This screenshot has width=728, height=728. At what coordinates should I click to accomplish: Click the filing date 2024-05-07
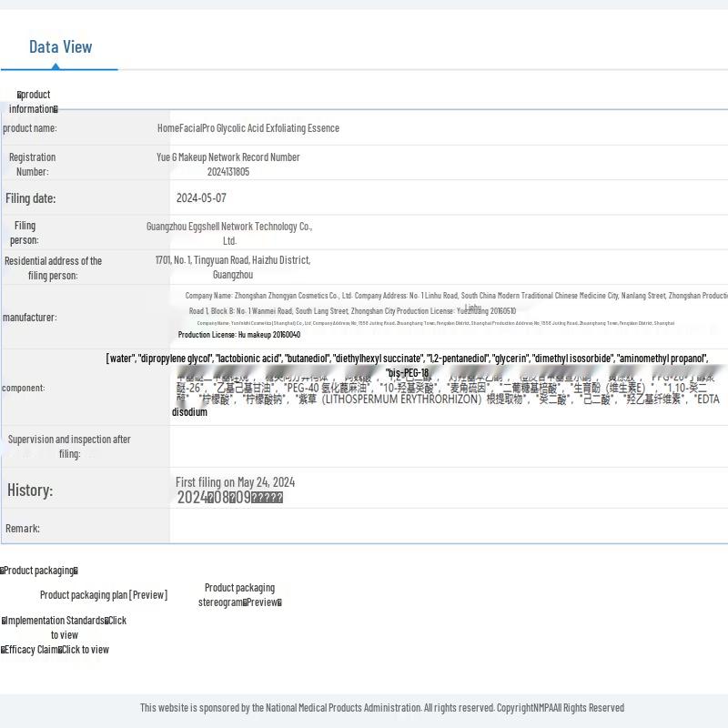pos(201,197)
